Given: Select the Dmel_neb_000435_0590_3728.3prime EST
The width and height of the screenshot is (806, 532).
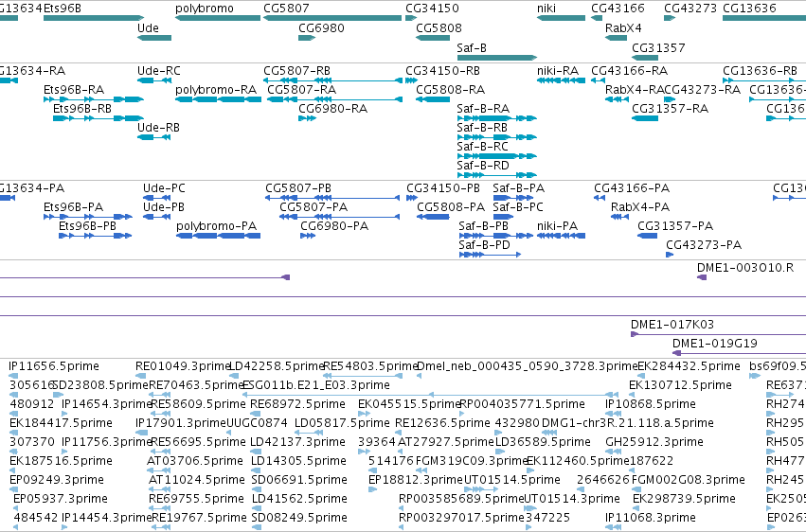Looking at the screenshot, I should point(419,376).
